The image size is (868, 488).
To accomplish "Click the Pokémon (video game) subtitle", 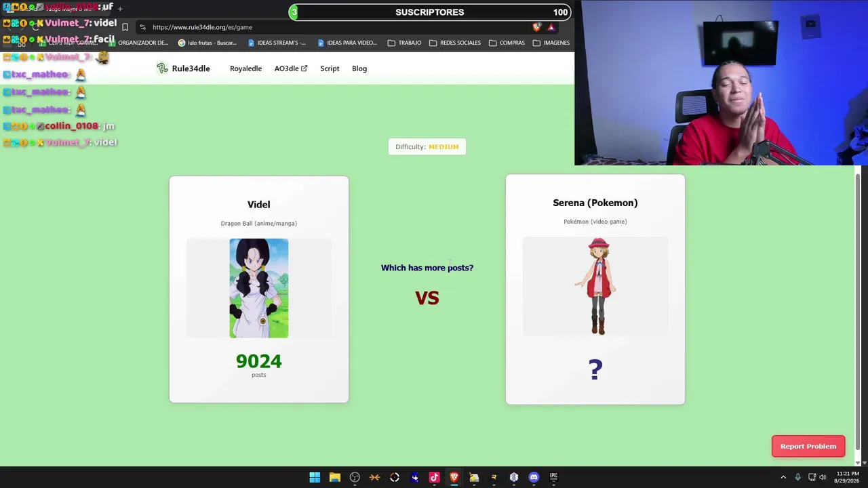I will [x=595, y=222].
